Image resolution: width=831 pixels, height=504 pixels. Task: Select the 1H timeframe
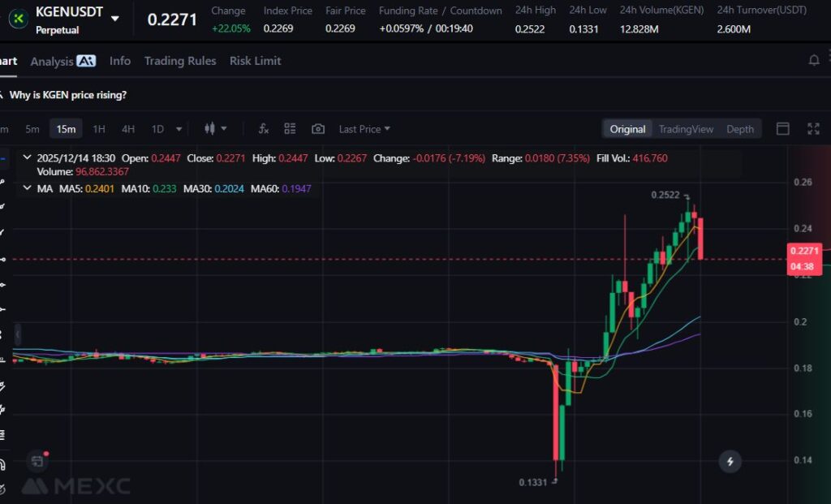pos(99,129)
